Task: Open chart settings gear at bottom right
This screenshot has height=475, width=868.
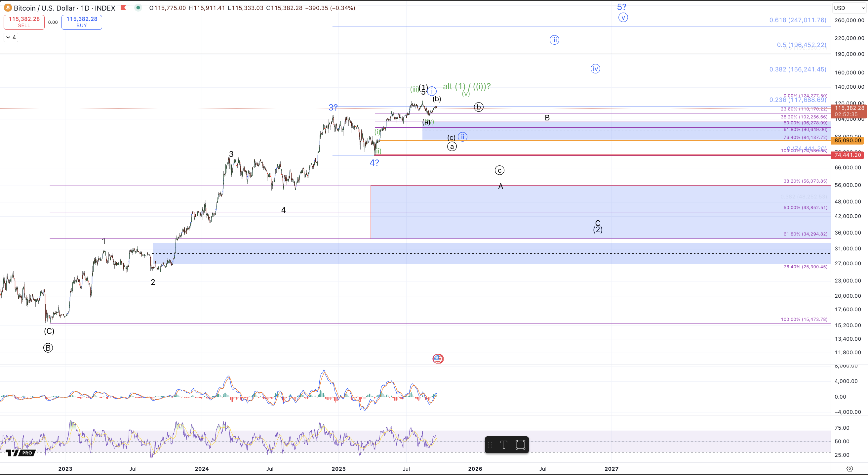Action: [x=849, y=469]
